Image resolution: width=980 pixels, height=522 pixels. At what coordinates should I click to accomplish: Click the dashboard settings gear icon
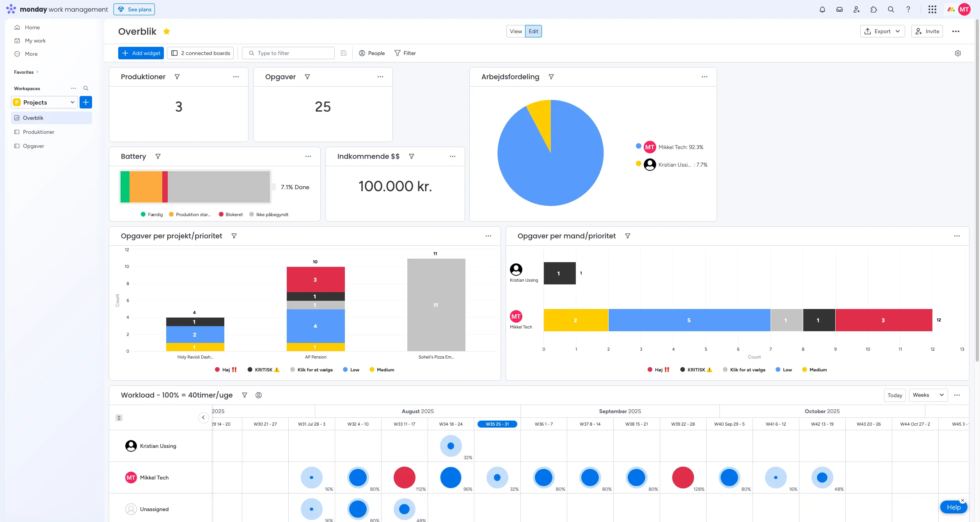tap(957, 53)
